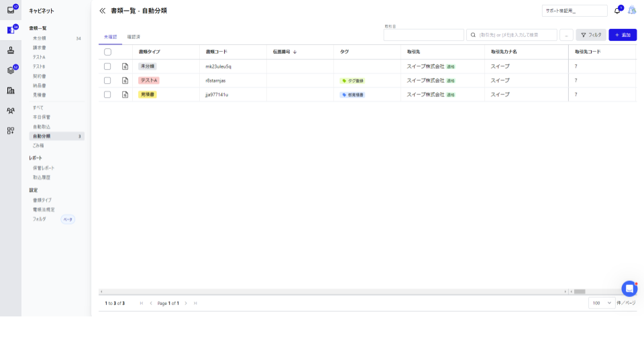
Task: Open the 100 per page dropdown
Action: point(602,303)
